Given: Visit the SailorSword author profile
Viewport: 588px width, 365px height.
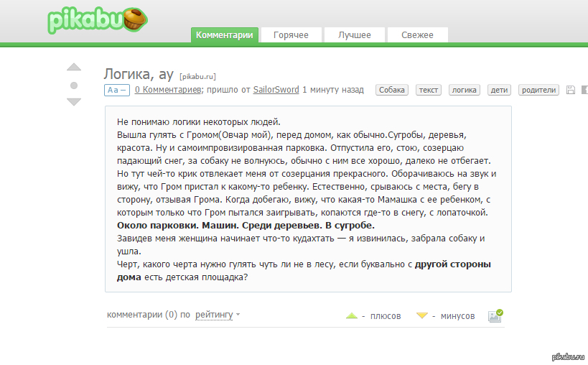Looking at the screenshot, I should point(276,90).
